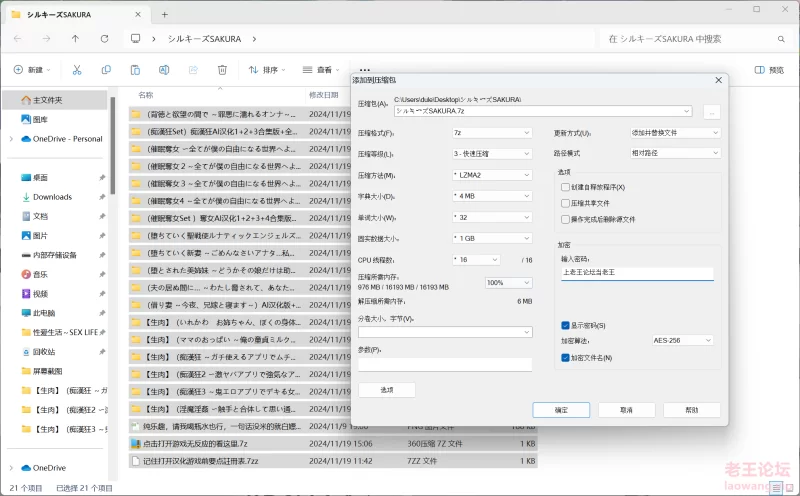800x496 pixels.
Task: Uncheck the Encrypt file names checkbox
Action: click(x=565, y=358)
